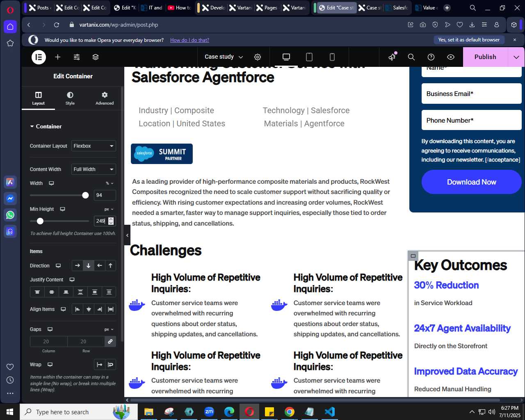The width and height of the screenshot is (525, 420).
Task: Switch to Pages browser tab
Action: coord(267,7)
